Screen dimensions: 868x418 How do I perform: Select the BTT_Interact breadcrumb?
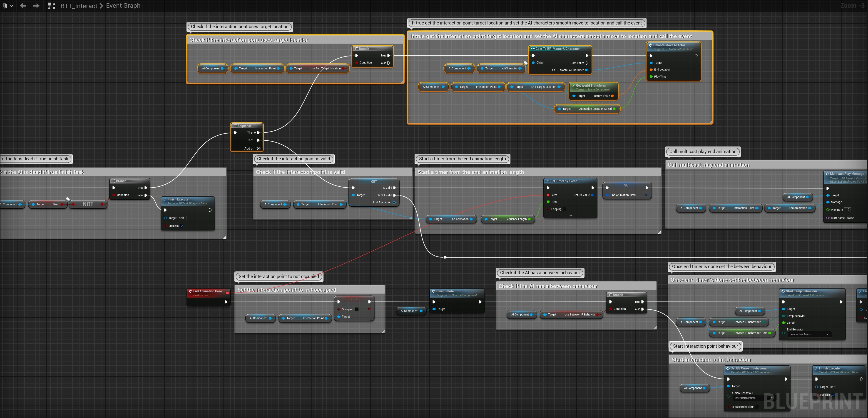79,6
